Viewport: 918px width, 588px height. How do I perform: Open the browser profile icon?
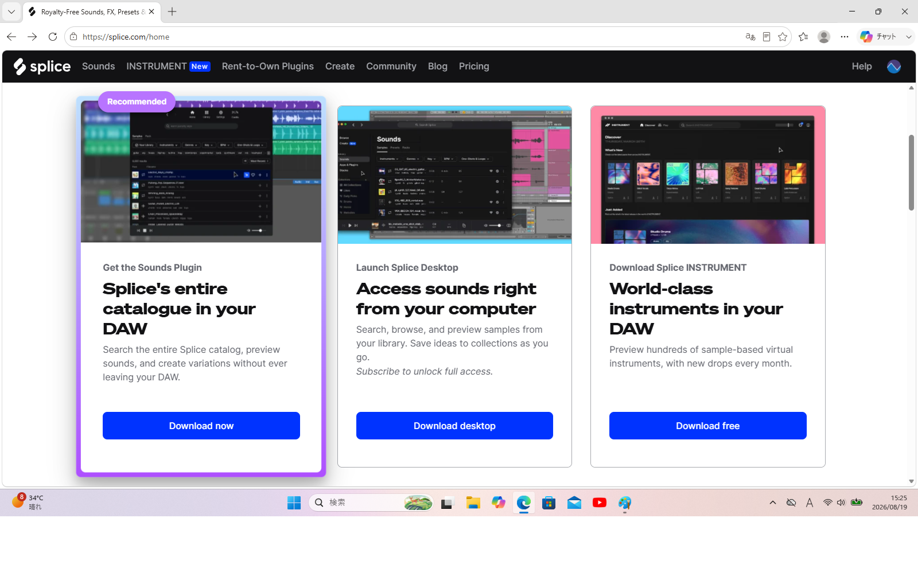click(x=824, y=37)
